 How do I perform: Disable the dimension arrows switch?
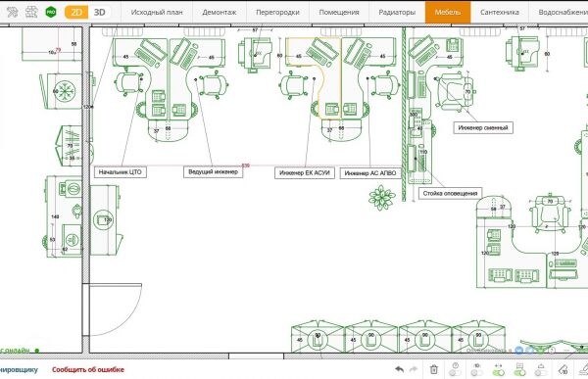(499, 372)
